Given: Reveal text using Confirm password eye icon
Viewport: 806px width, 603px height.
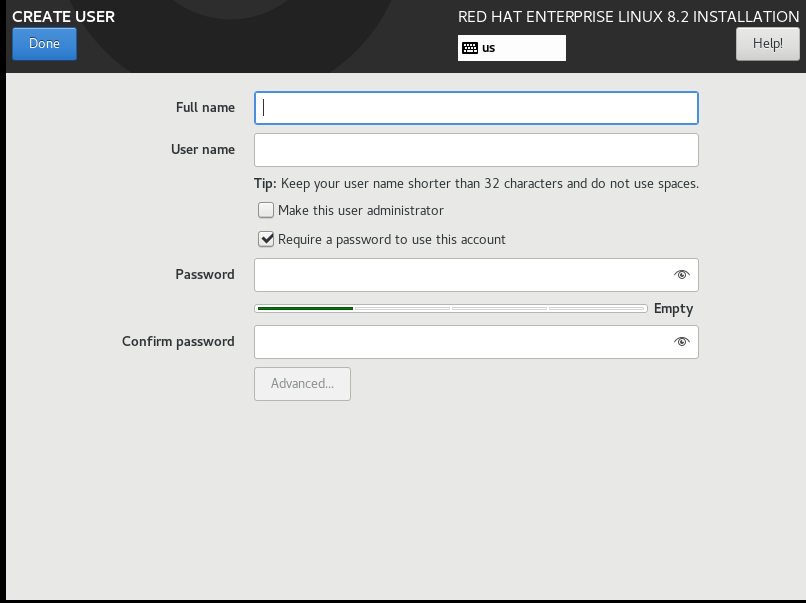Looking at the screenshot, I should tap(682, 341).
